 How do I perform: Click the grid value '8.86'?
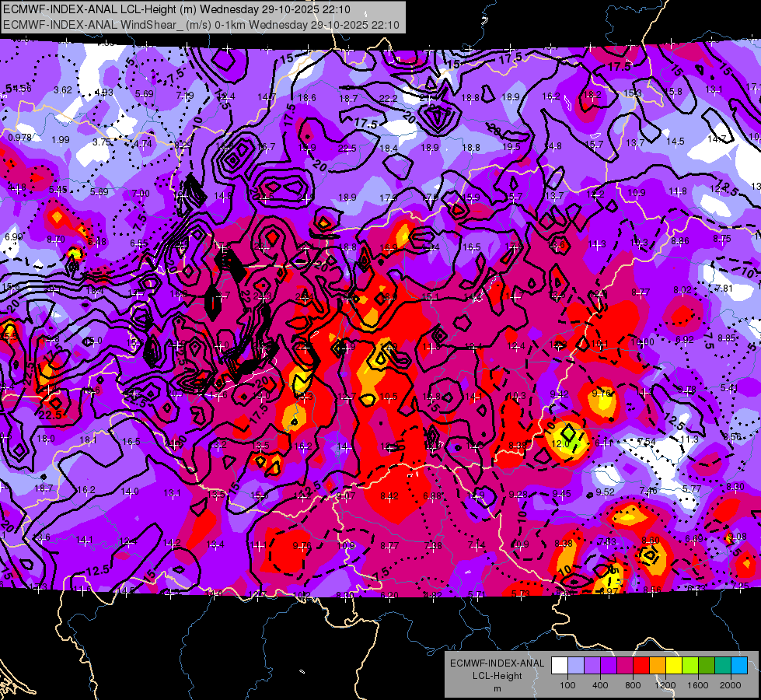coord(680,240)
